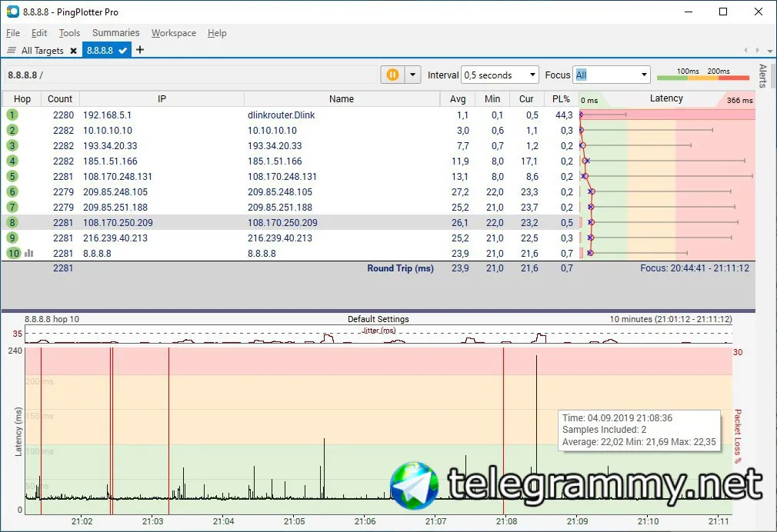Click IP 193.34.20.33 in IP column
The image size is (777, 532).
[110, 145]
